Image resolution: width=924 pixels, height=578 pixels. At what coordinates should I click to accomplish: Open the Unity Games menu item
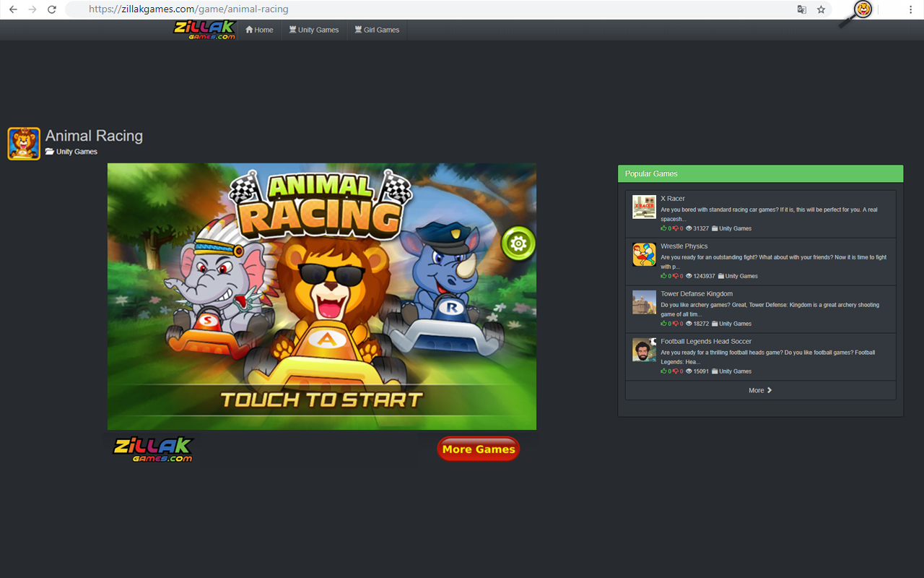[314, 30]
